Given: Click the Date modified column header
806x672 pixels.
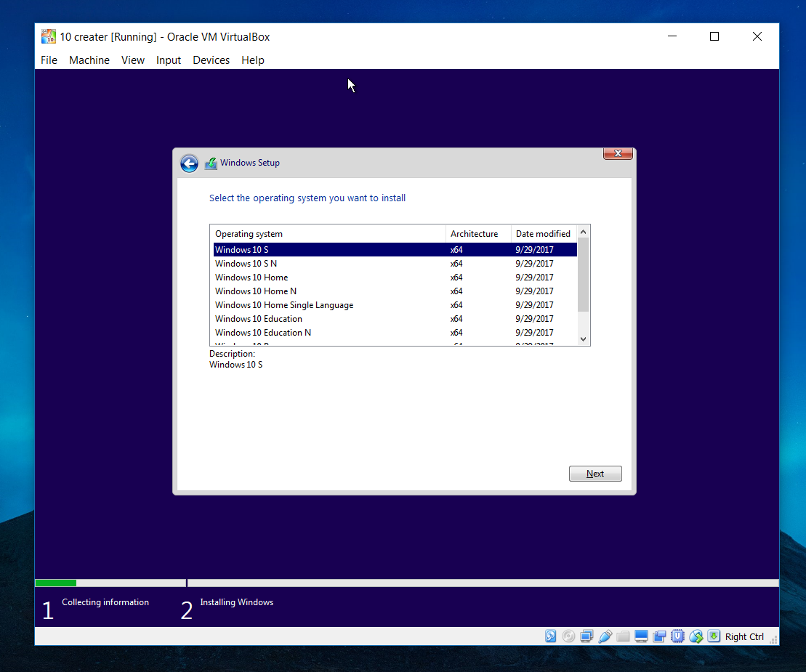Looking at the screenshot, I should click(x=544, y=234).
